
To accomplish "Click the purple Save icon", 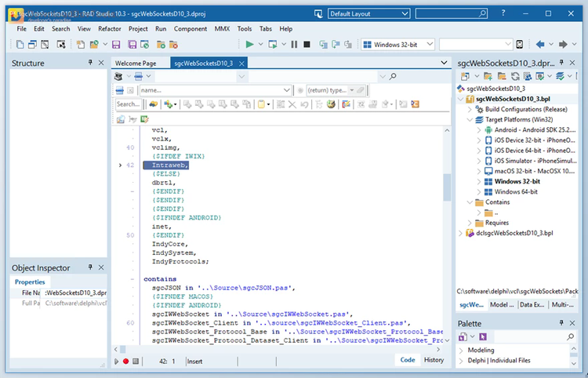I will 116,45.
